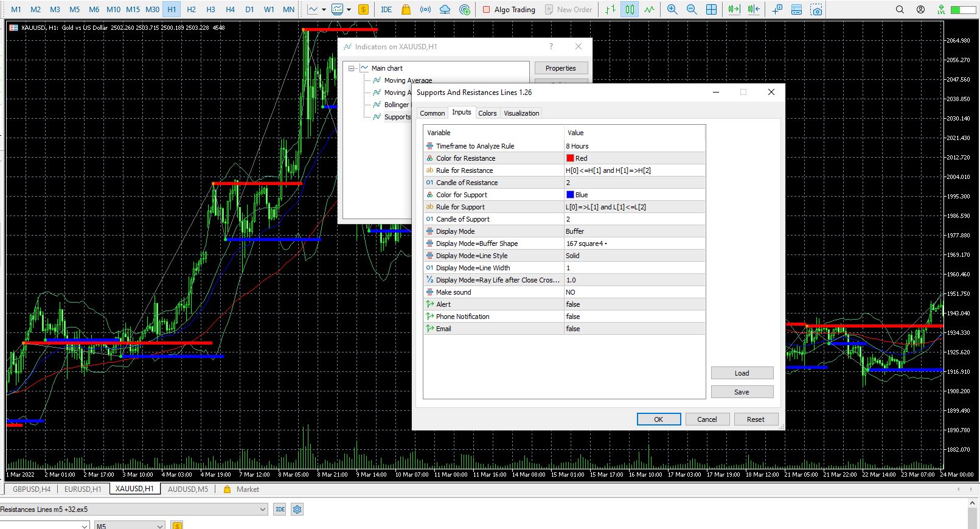Open the templates icon in toolbar

tap(796, 9)
